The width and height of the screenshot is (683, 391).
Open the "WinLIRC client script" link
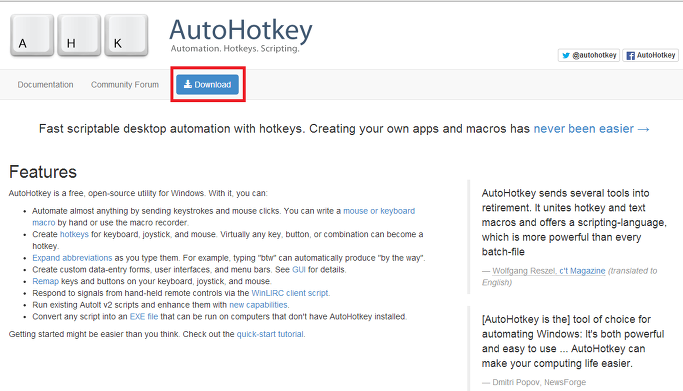click(291, 293)
